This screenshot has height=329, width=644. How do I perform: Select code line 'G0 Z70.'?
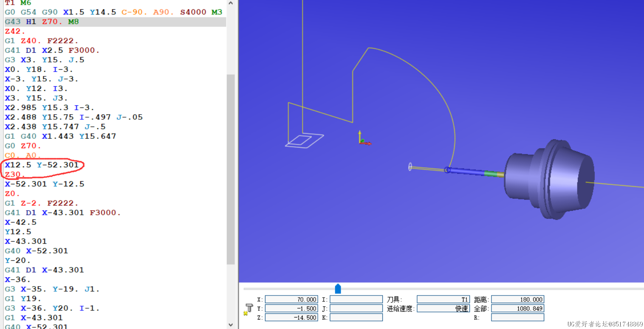pyautogui.click(x=23, y=146)
